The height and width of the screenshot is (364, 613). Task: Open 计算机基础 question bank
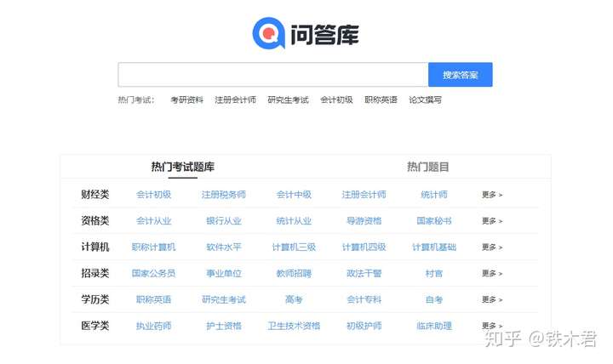(x=434, y=247)
